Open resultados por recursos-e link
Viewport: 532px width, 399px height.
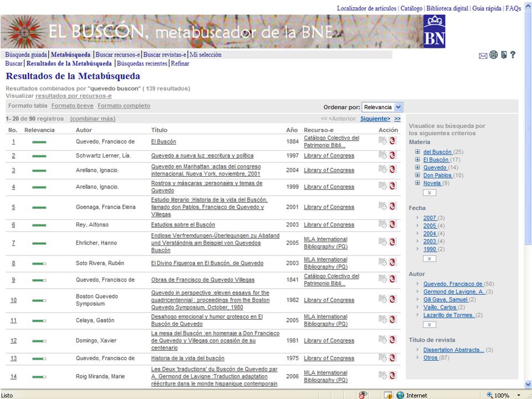(74, 96)
